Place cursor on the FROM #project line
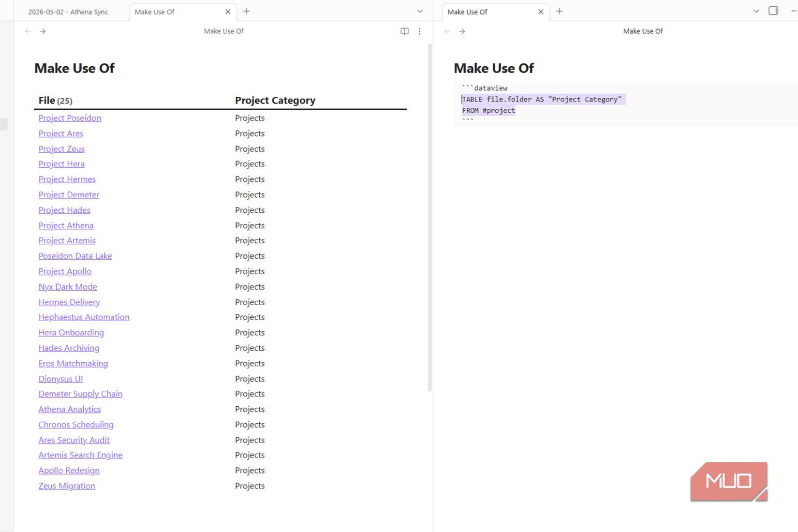The height and width of the screenshot is (532, 798). click(x=488, y=111)
